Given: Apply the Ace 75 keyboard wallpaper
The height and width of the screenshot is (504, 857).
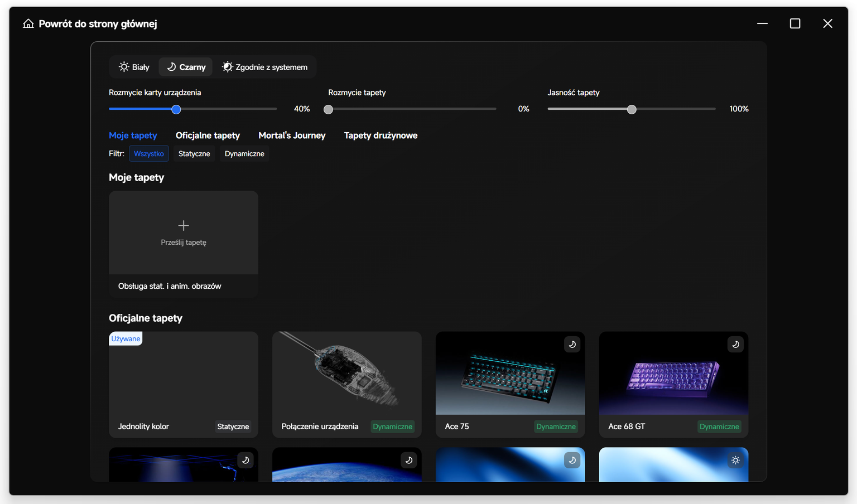Looking at the screenshot, I should tap(511, 385).
